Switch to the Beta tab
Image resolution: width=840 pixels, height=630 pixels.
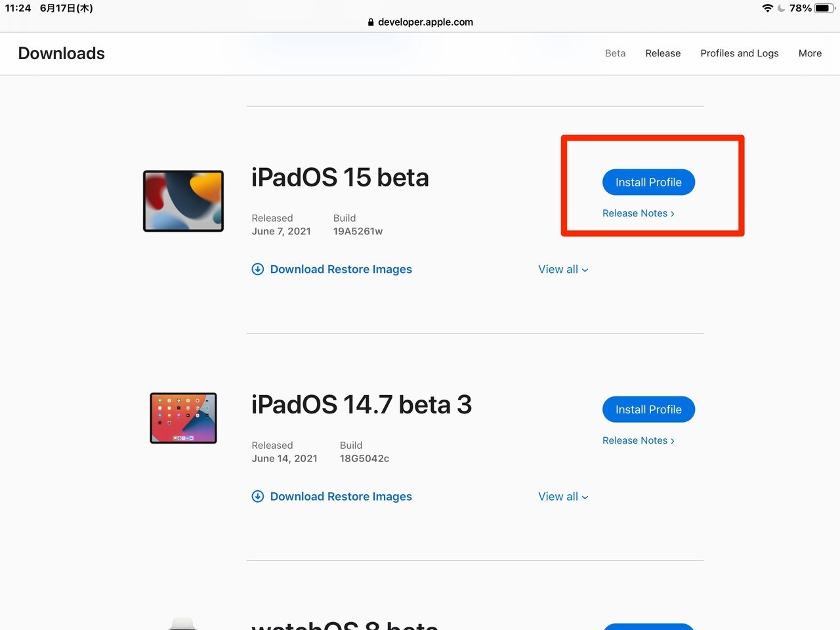point(615,53)
